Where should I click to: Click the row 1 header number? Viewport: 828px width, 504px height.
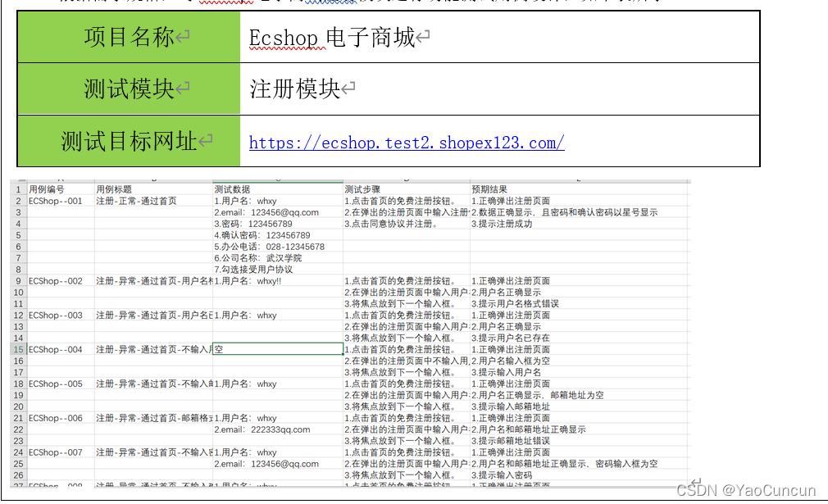19,189
